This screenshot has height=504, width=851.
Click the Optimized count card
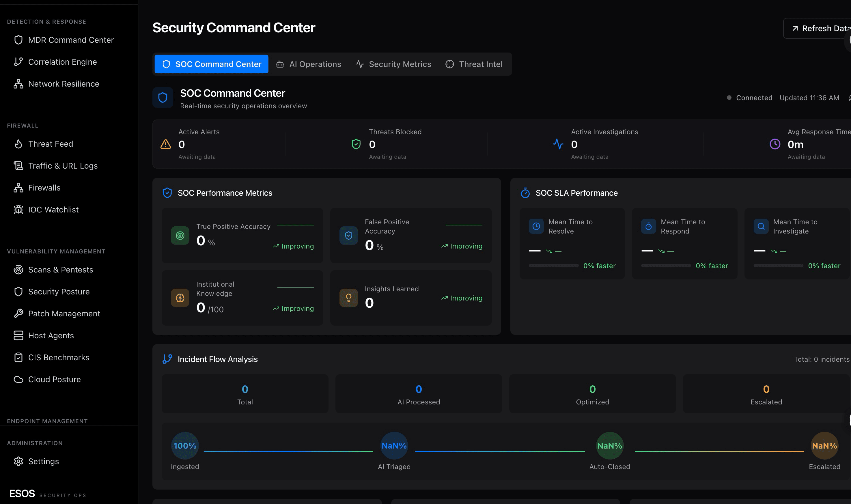click(x=593, y=394)
